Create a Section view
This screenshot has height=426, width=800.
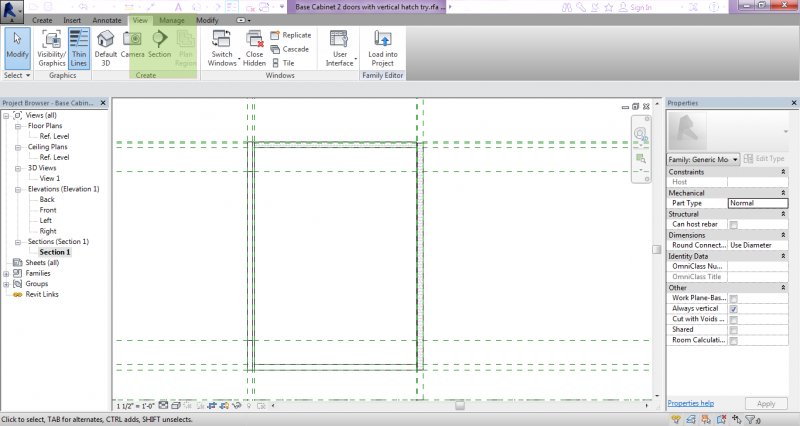(x=160, y=44)
